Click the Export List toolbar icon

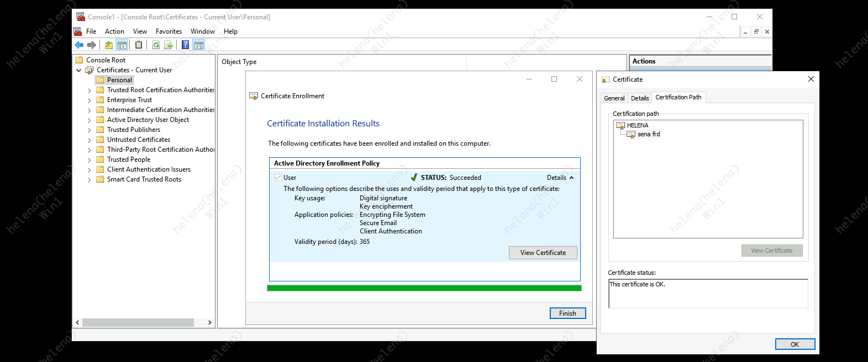(x=169, y=45)
